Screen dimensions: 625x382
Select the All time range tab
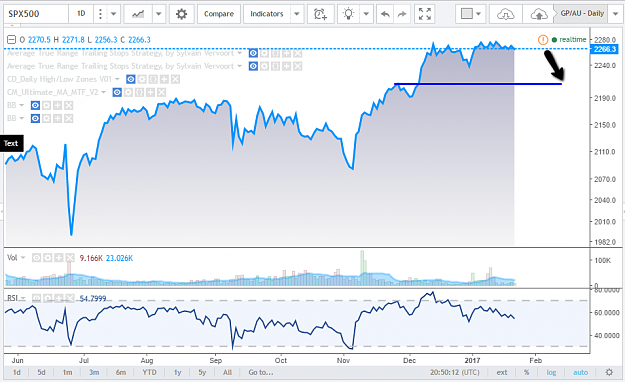pyautogui.click(x=227, y=372)
